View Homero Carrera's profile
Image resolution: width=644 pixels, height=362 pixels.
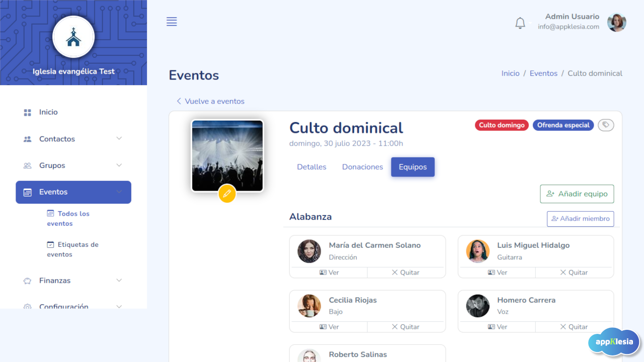click(497, 327)
